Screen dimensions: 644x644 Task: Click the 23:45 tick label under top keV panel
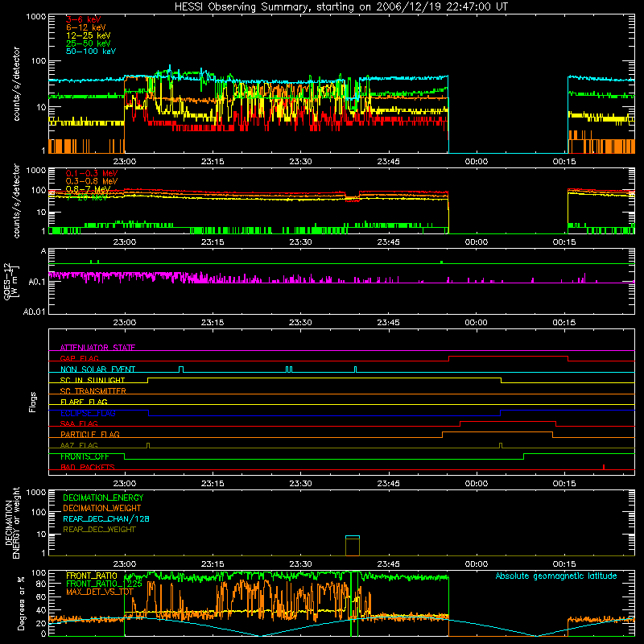(x=388, y=162)
